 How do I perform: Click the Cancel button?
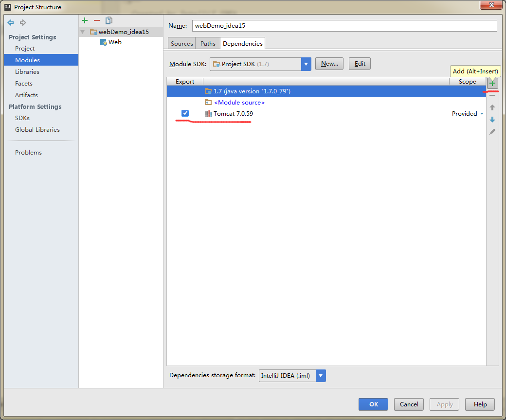[x=409, y=404]
